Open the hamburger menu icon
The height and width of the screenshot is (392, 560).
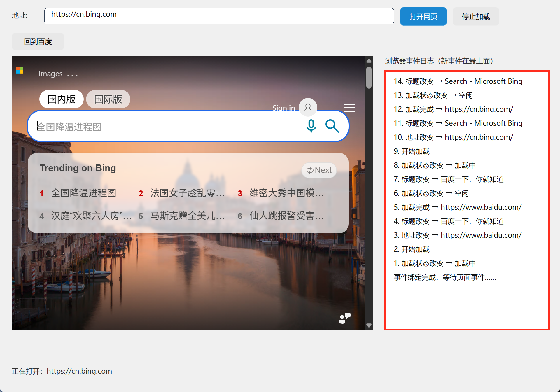(349, 108)
